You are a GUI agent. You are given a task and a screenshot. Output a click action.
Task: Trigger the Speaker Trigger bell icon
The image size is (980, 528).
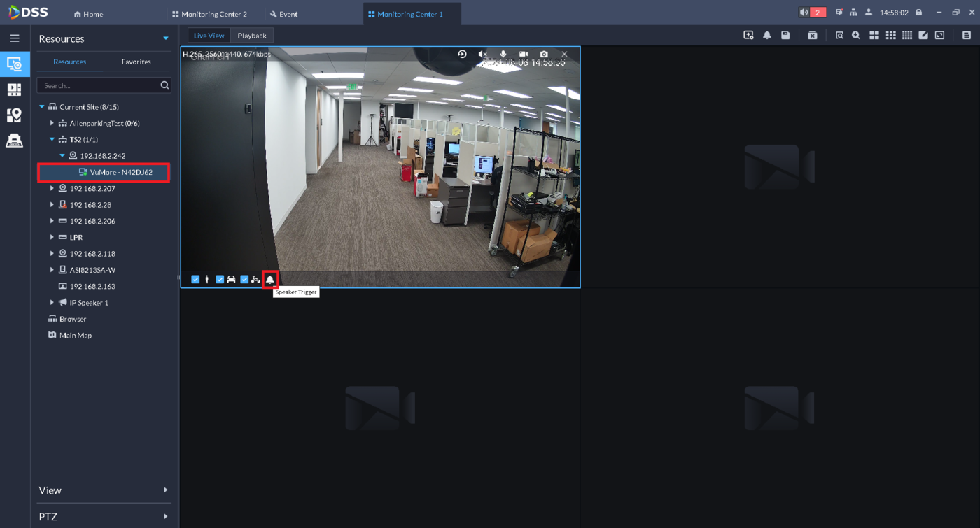[270, 278]
